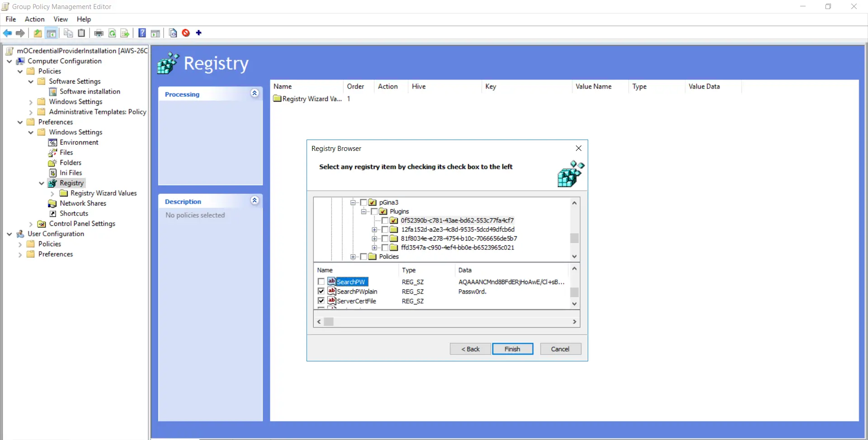Click the Cancel button in Registry Browser
Screen dimensions: 868x440
pyautogui.click(x=560, y=349)
